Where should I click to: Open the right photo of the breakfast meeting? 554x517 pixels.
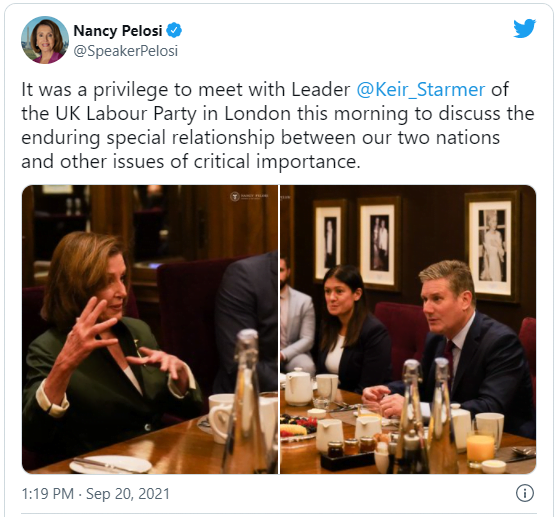click(408, 329)
